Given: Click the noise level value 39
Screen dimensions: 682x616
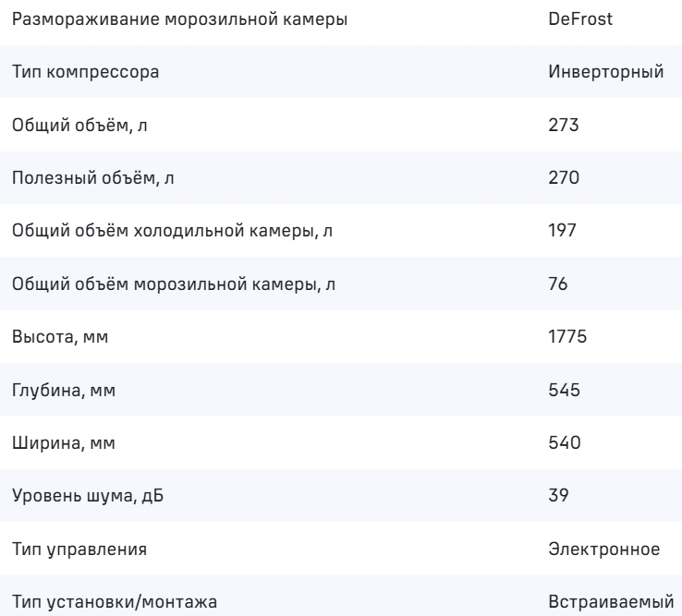Looking at the screenshot, I should [x=557, y=497].
